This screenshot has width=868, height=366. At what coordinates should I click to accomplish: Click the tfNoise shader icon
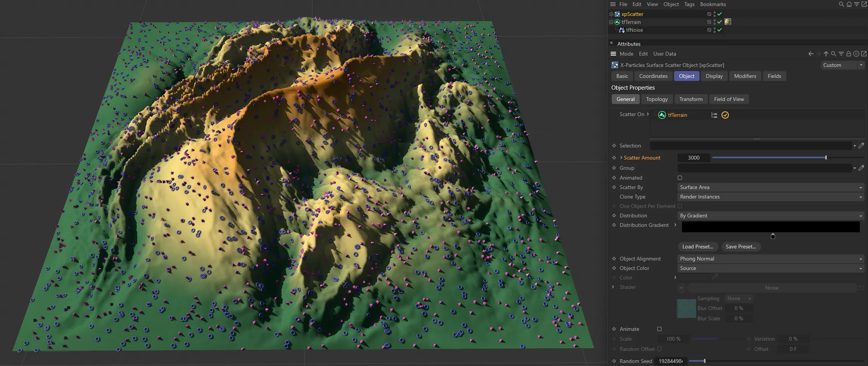(622, 30)
